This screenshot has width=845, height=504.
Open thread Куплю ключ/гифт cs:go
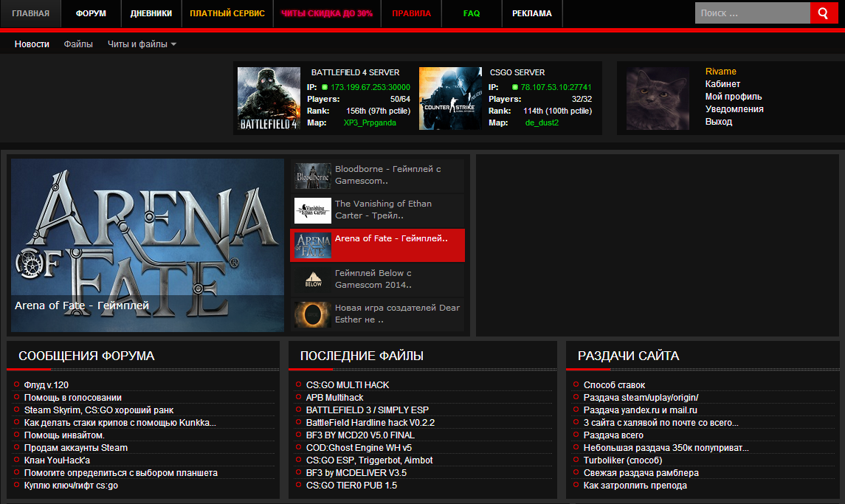(x=71, y=486)
